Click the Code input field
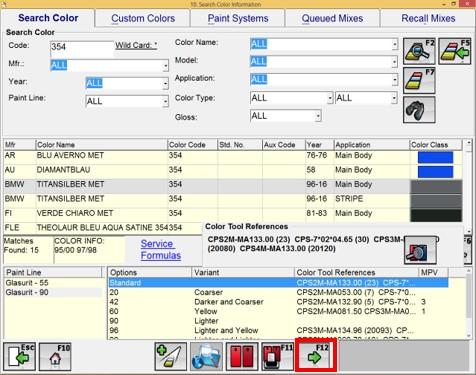This screenshot has width=476, height=375. 82,47
